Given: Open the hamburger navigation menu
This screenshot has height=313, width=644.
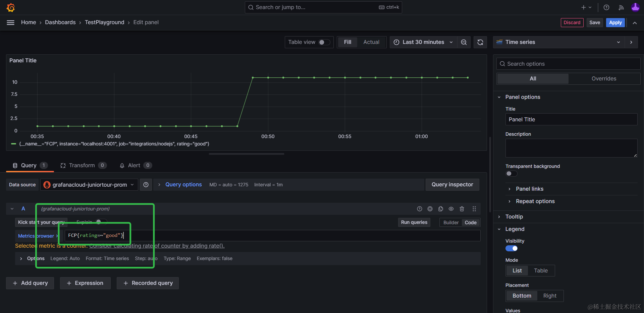Looking at the screenshot, I should pyautogui.click(x=11, y=22).
